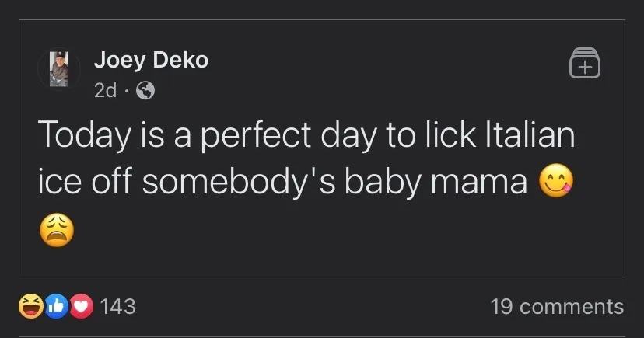Select the red Love heart reaction icon
The image size is (644, 338).
pyautogui.click(x=81, y=306)
